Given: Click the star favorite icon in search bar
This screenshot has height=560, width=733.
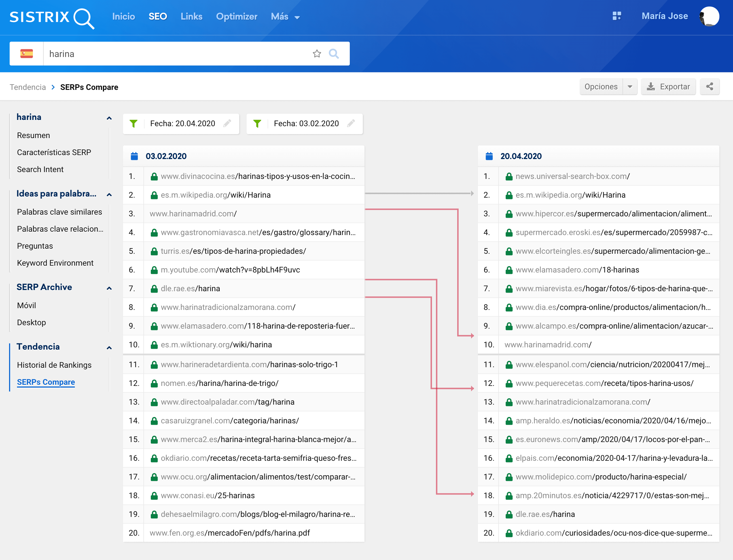Looking at the screenshot, I should pos(317,54).
